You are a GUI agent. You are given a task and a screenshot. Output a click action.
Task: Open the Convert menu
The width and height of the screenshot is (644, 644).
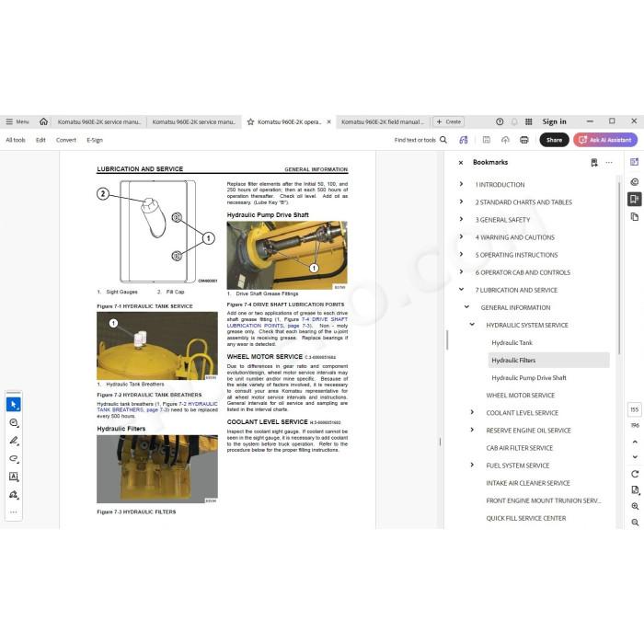pos(66,140)
